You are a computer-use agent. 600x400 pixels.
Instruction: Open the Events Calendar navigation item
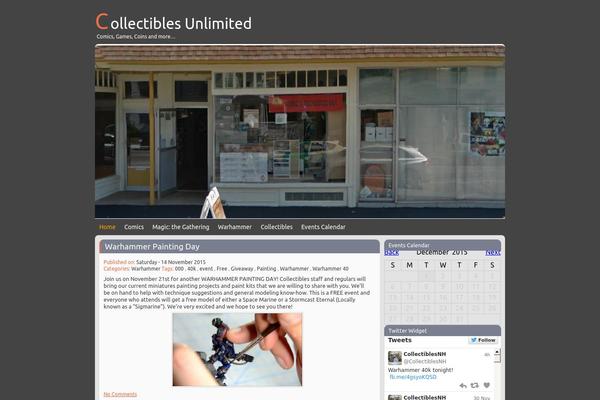[323, 227]
